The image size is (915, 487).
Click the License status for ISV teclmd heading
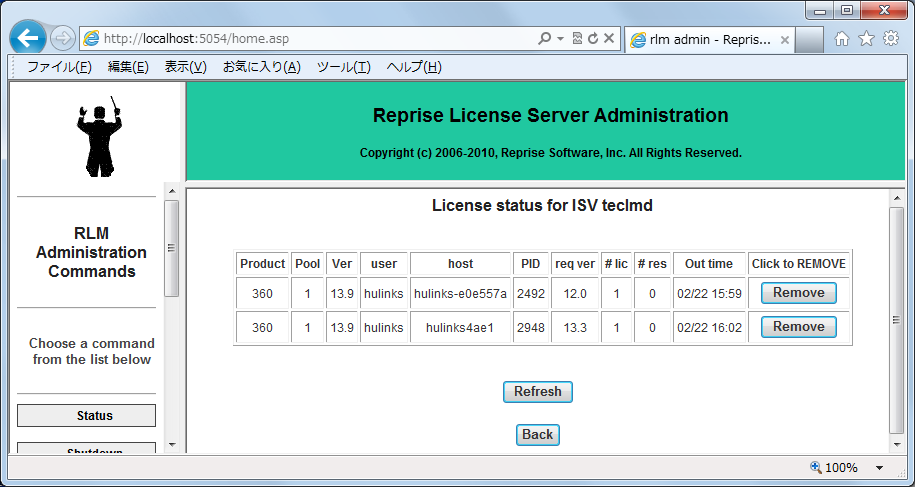(x=542, y=205)
